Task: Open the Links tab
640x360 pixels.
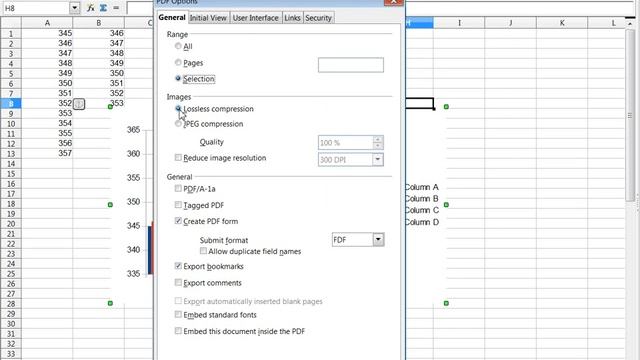Action: point(292,18)
